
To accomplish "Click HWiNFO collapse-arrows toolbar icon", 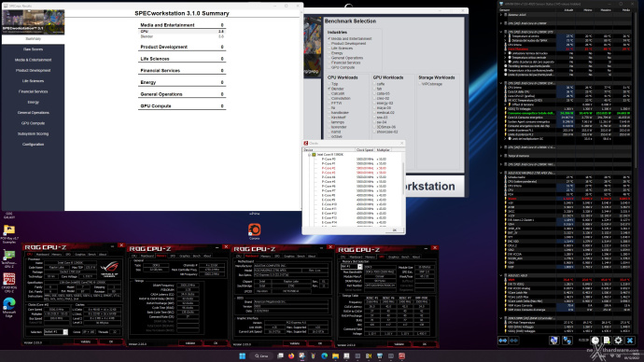I will pyautogui.click(x=514, y=341).
